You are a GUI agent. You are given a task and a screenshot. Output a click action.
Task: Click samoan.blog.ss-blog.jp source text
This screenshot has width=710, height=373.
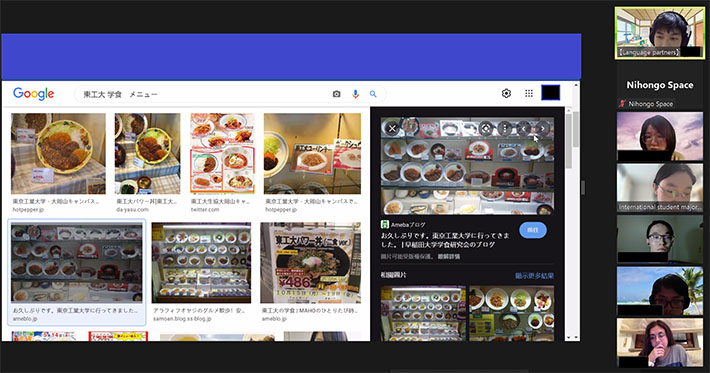pos(182,319)
